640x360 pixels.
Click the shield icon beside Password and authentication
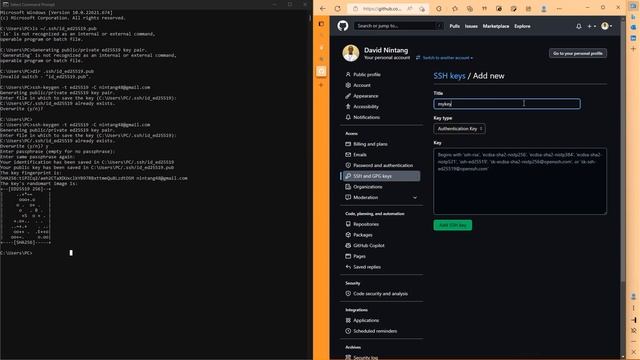[x=348, y=165]
